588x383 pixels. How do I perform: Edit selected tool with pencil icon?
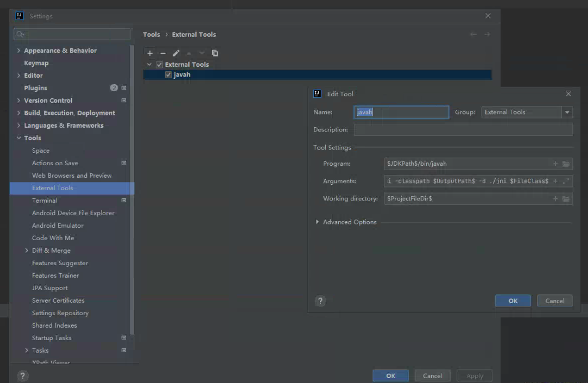point(176,53)
